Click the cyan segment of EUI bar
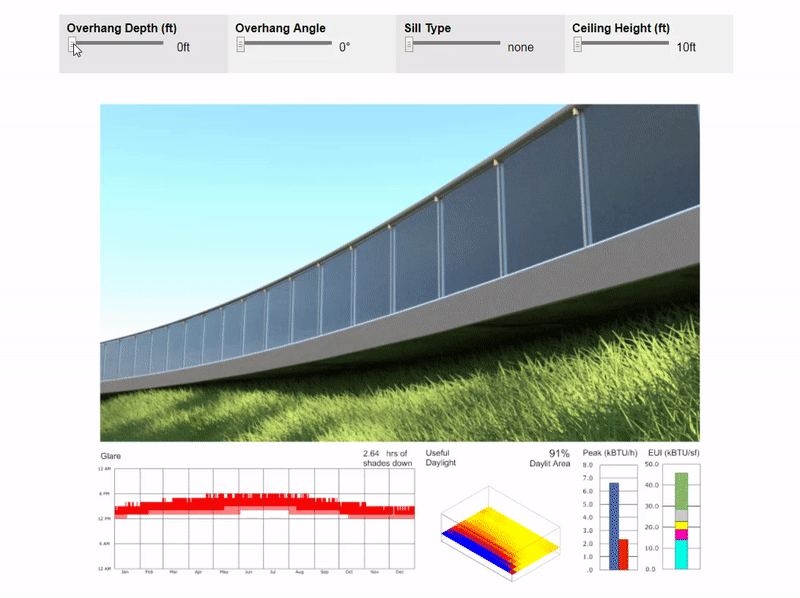 tap(681, 554)
